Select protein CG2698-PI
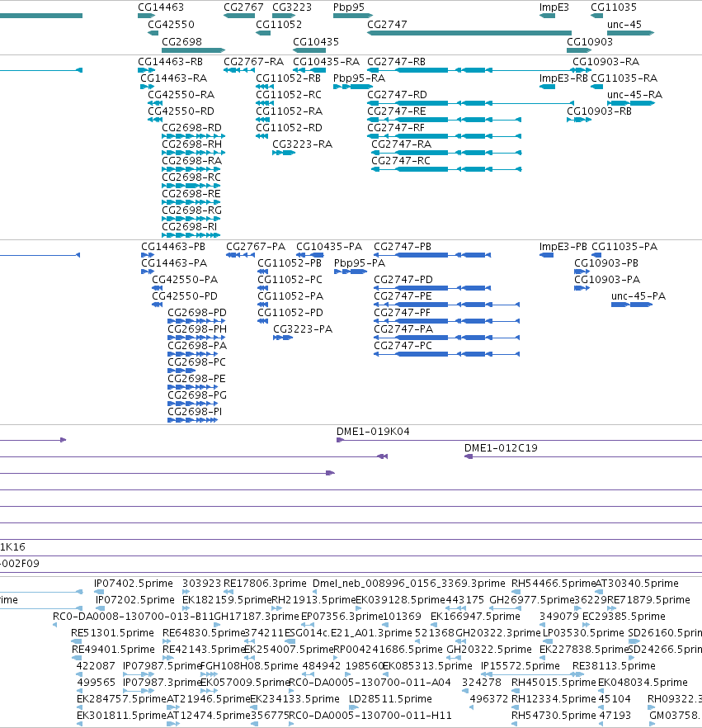The height and width of the screenshot is (728, 702). point(195,412)
